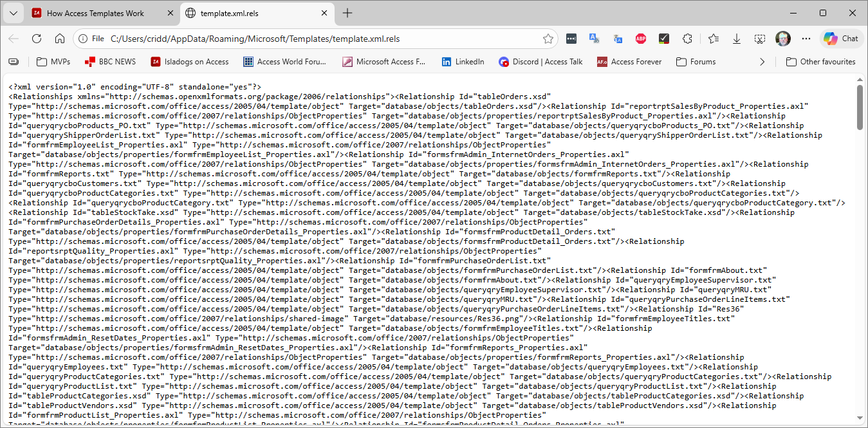Viewport: 868px width, 428px height.
Task: Close the template.xml.rels tab
Action: (324, 13)
